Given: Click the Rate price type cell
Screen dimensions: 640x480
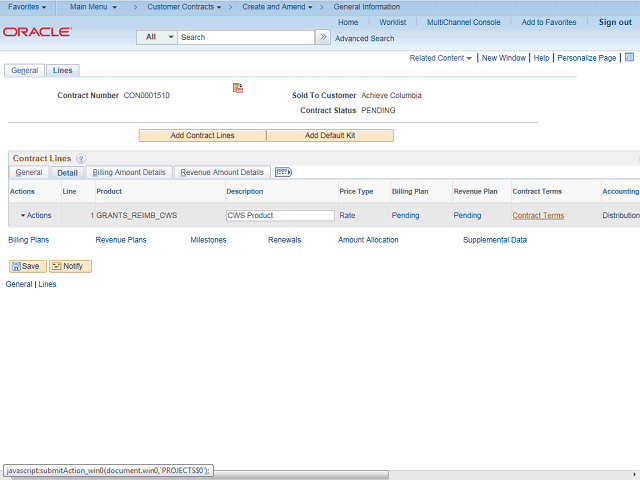Looking at the screenshot, I should (347, 215).
